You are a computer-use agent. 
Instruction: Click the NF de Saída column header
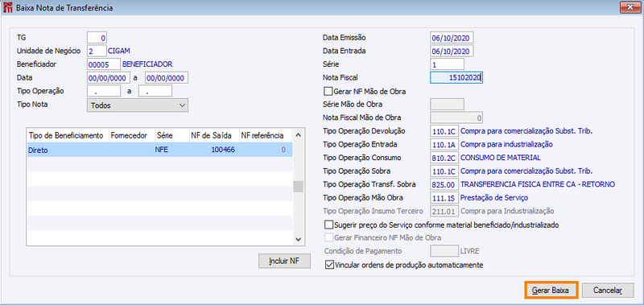pos(214,135)
